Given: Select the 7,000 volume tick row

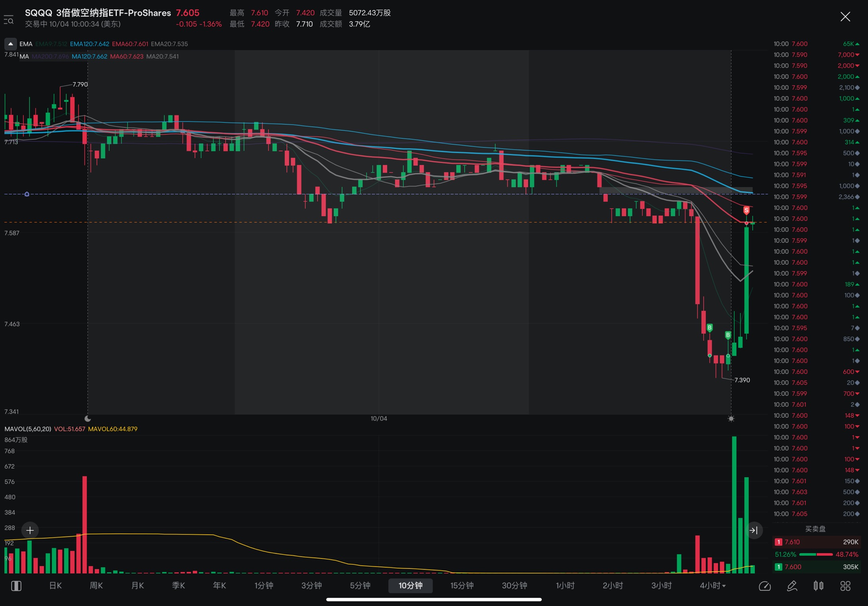Looking at the screenshot, I should (817, 55).
